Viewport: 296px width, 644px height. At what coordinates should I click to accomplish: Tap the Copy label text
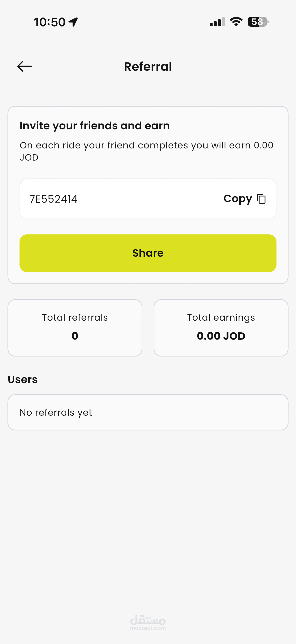[238, 199]
